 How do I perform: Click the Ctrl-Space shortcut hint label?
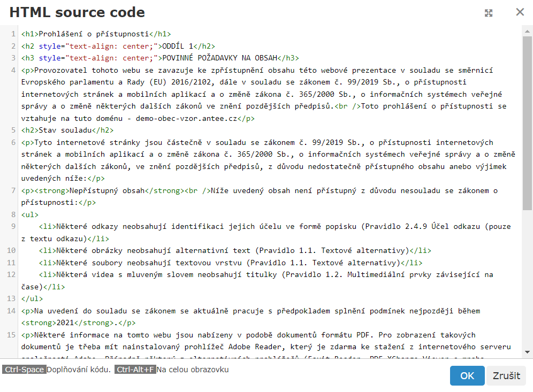tap(24, 370)
